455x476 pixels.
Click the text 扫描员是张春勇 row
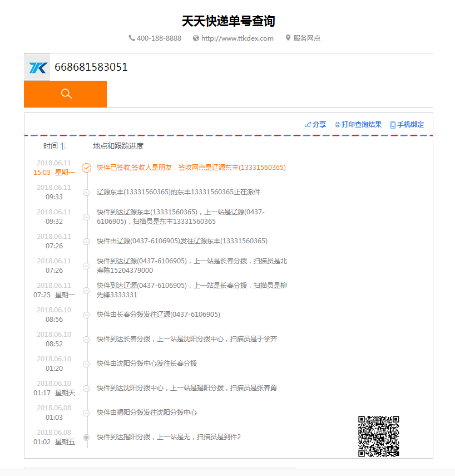coord(187,388)
